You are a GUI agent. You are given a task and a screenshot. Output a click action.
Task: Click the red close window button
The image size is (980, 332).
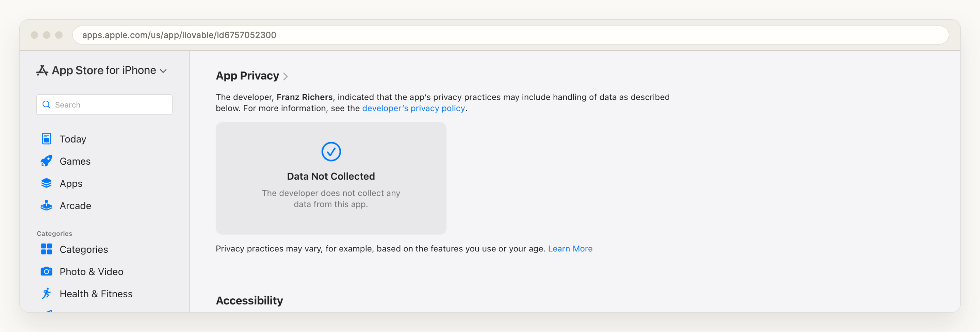click(34, 35)
